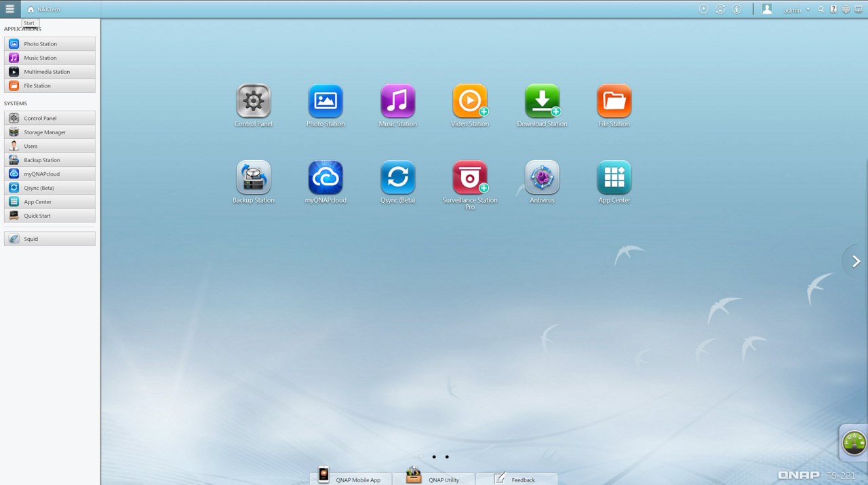Image resolution: width=868 pixels, height=485 pixels.
Task: Select File Station in the Start sidebar
Action: pos(50,85)
